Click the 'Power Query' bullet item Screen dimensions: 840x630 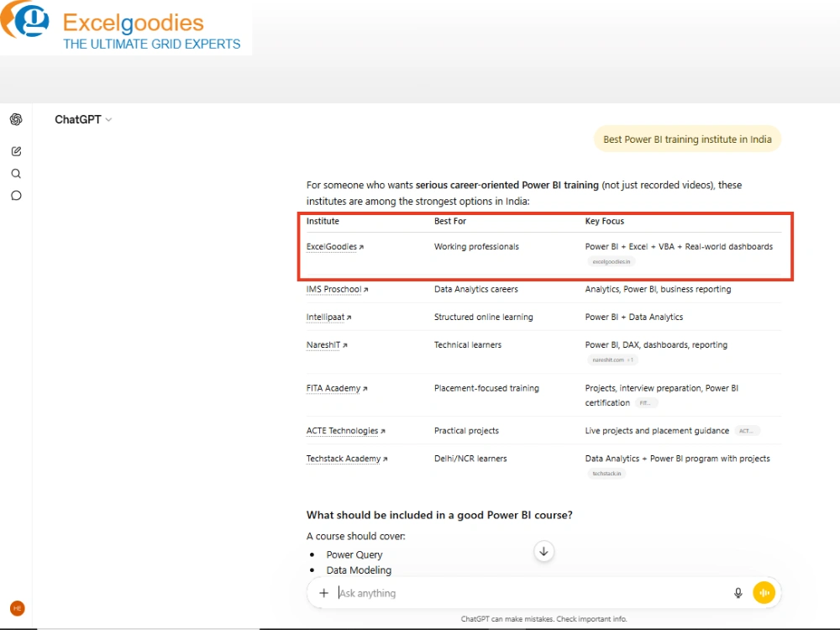354,554
